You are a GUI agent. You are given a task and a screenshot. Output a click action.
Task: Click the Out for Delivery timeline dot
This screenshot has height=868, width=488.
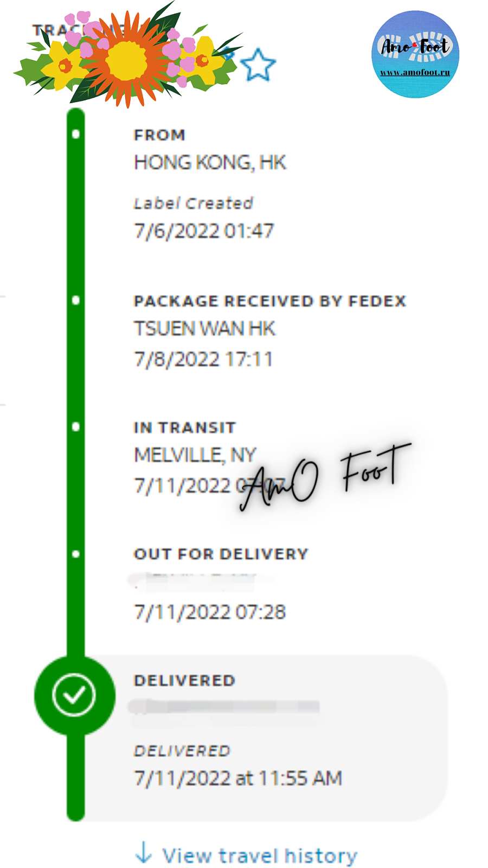76,554
